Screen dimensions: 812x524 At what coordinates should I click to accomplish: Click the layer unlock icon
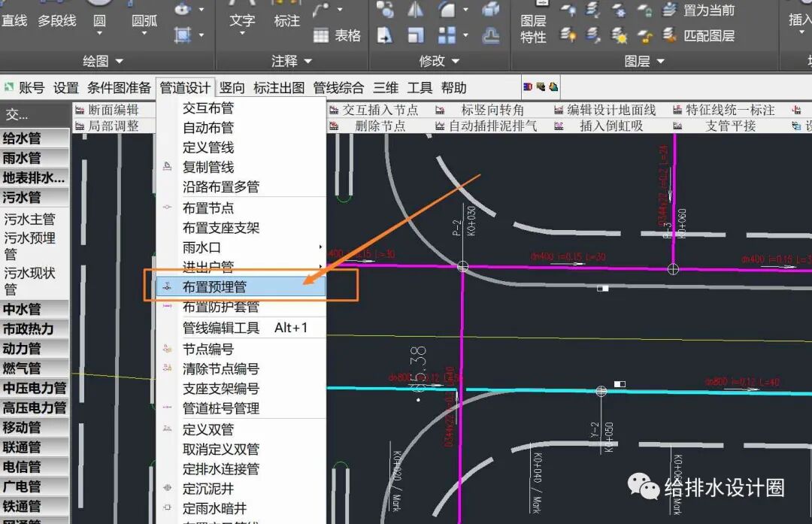click(x=644, y=35)
